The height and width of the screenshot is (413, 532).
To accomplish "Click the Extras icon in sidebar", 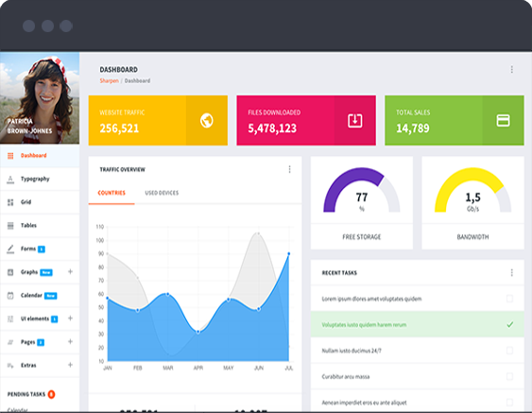I will pyautogui.click(x=10, y=366).
